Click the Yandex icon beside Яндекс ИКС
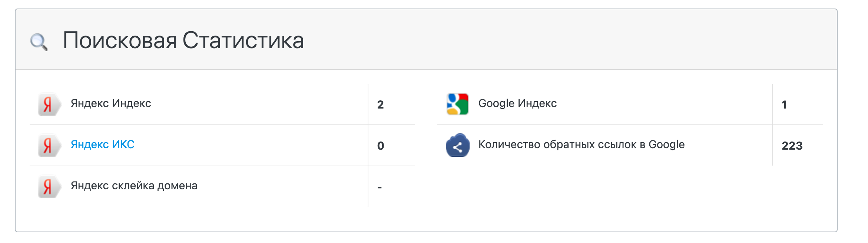The image size is (868, 243). 49,146
